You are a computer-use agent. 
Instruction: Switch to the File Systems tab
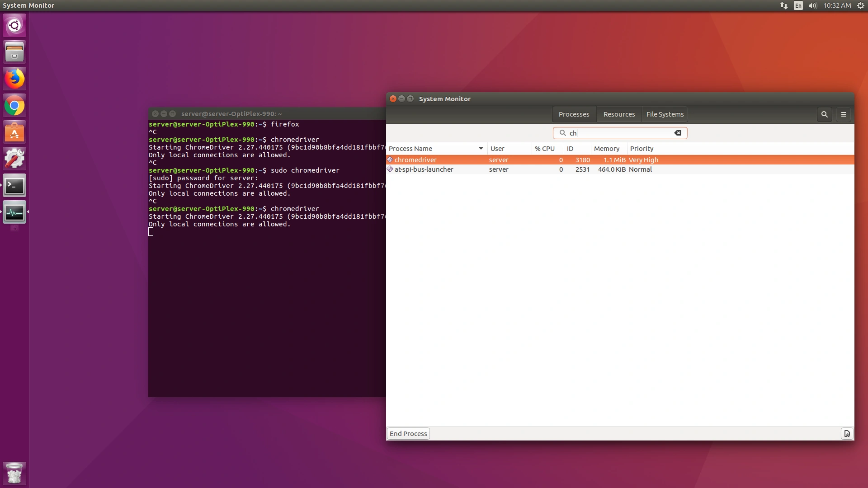tap(665, 114)
